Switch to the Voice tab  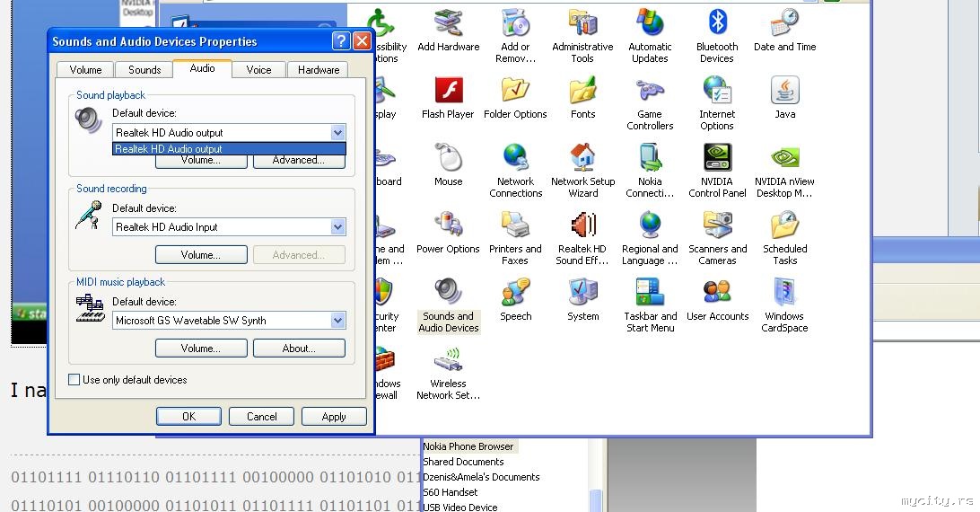tap(258, 69)
